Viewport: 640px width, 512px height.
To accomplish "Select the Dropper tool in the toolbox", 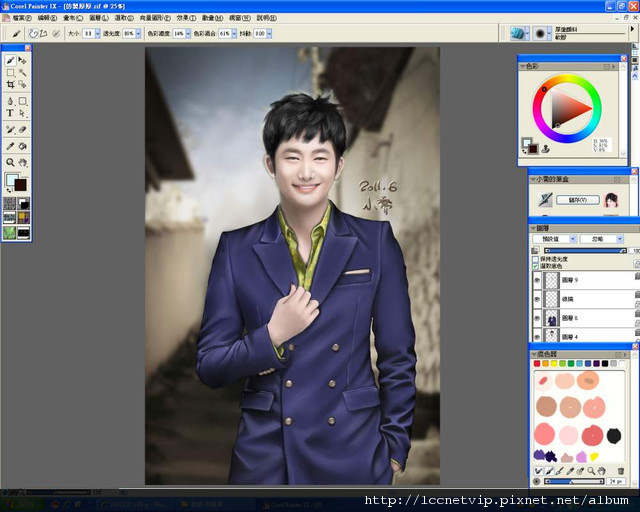I will pyautogui.click(x=10, y=146).
